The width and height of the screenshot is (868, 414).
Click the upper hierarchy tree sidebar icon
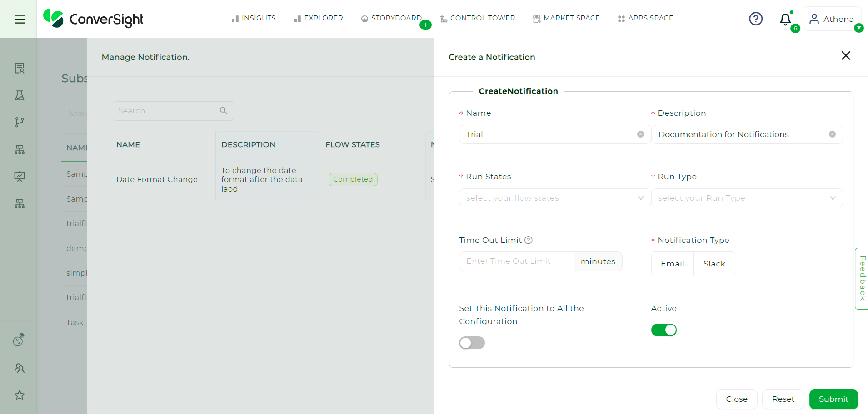19,149
